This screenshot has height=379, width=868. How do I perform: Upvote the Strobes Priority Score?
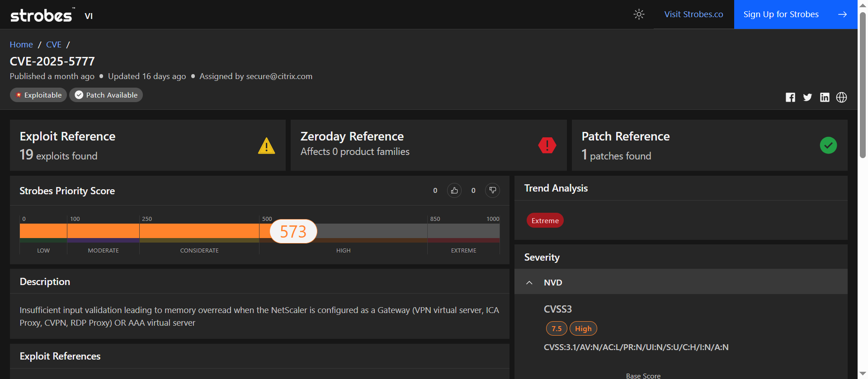(x=454, y=191)
